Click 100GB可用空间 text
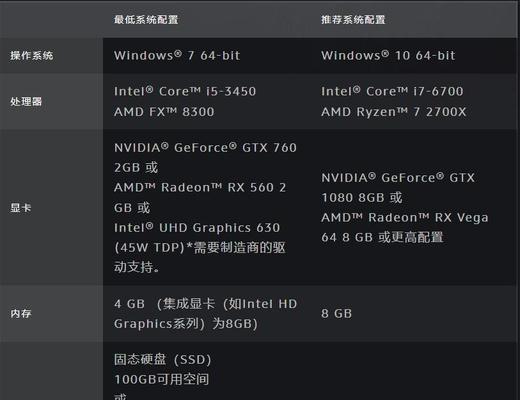Viewport: 520px width, 400px height. (162, 379)
